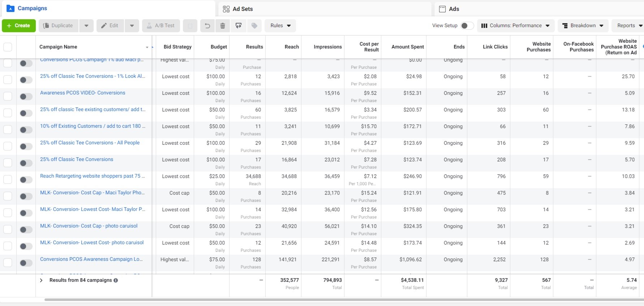Open the Columns: Performance dropdown
The width and height of the screenshot is (644, 306).
516,26
